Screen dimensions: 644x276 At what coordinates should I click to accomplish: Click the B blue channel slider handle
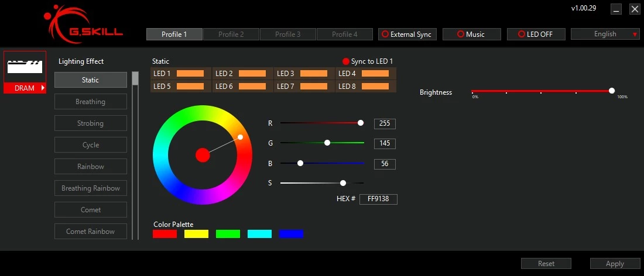(300, 163)
